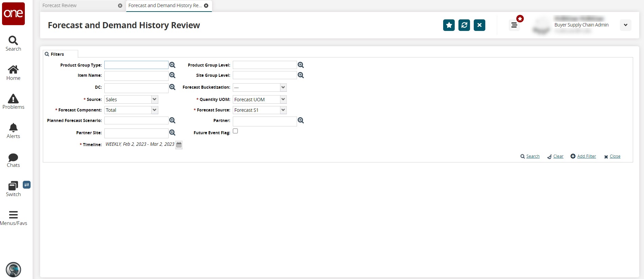The width and height of the screenshot is (644, 279).
Task: Close the page with the X button
Action: click(480, 25)
